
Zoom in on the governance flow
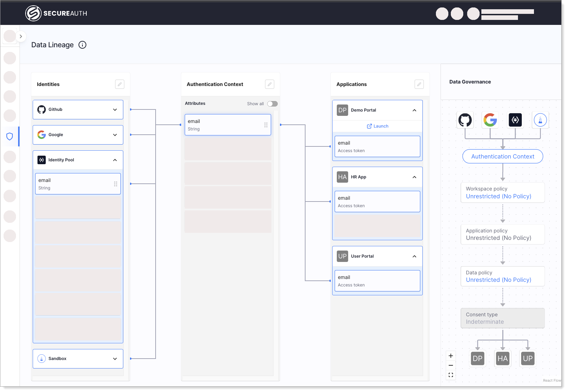click(x=451, y=356)
